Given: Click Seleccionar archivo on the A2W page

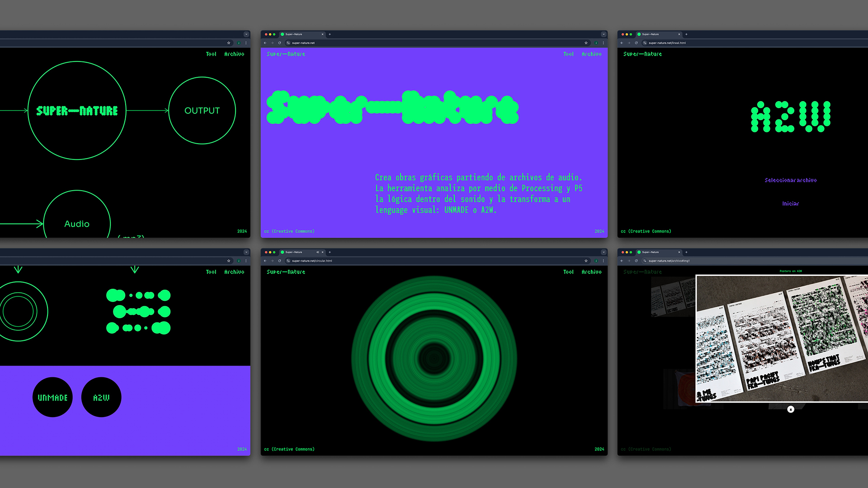Looking at the screenshot, I should pyautogui.click(x=791, y=180).
